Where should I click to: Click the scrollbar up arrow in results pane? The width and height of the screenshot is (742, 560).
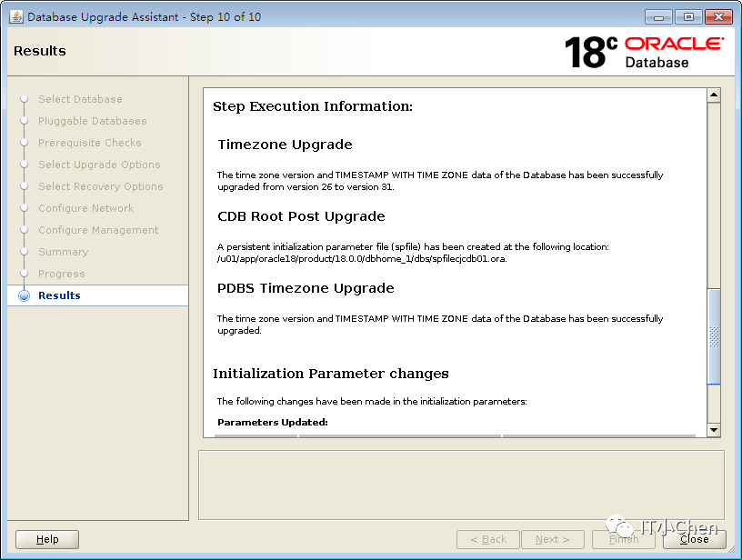(x=714, y=95)
